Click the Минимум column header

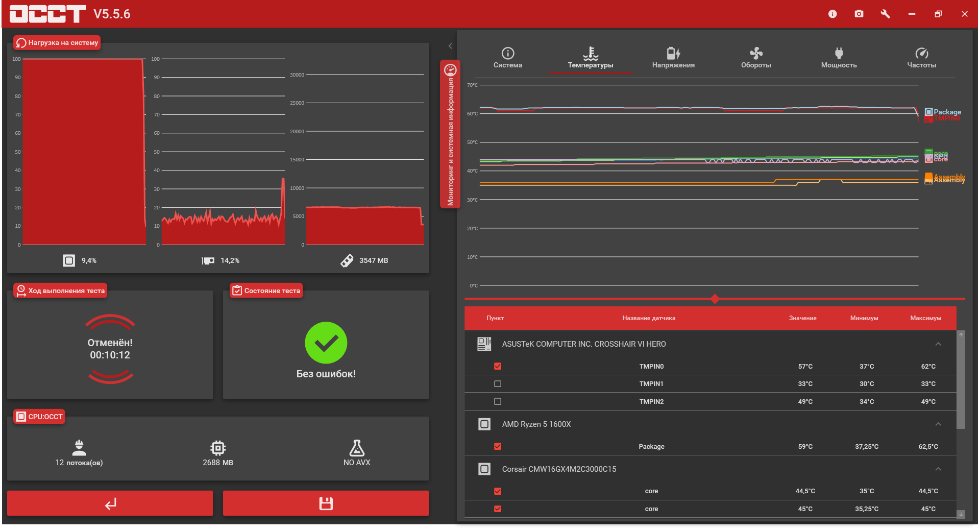tap(864, 318)
